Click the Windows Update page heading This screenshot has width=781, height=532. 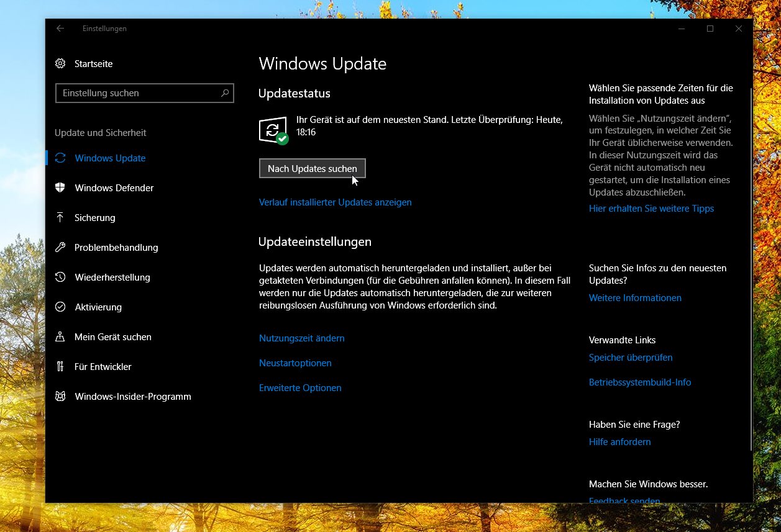pyautogui.click(x=322, y=64)
